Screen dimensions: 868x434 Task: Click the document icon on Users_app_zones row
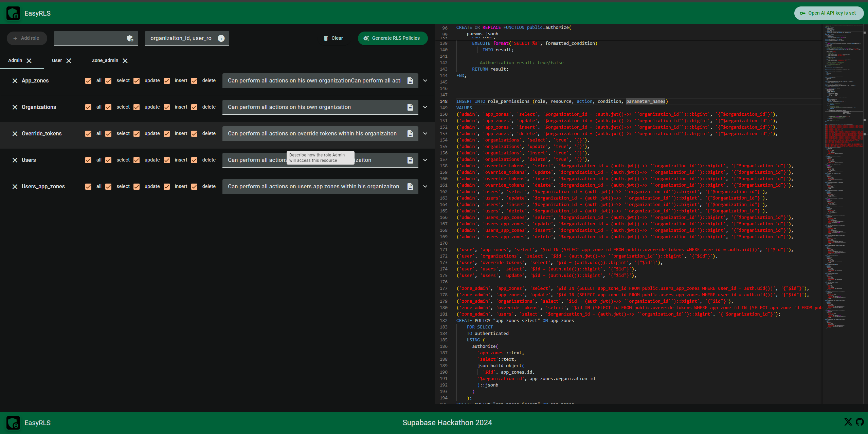(410, 186)
